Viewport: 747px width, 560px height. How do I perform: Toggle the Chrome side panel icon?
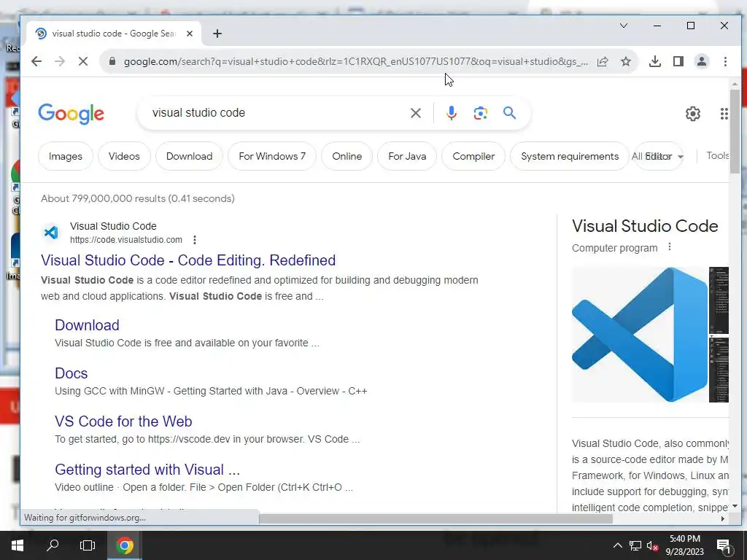click(x=678, y=61)
